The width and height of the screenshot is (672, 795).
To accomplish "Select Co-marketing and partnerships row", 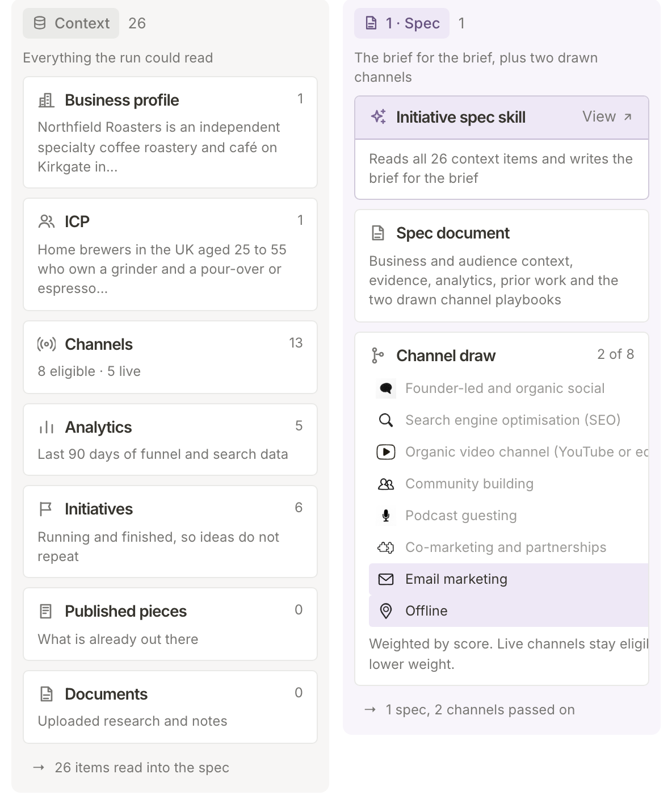I will [509, 547].
